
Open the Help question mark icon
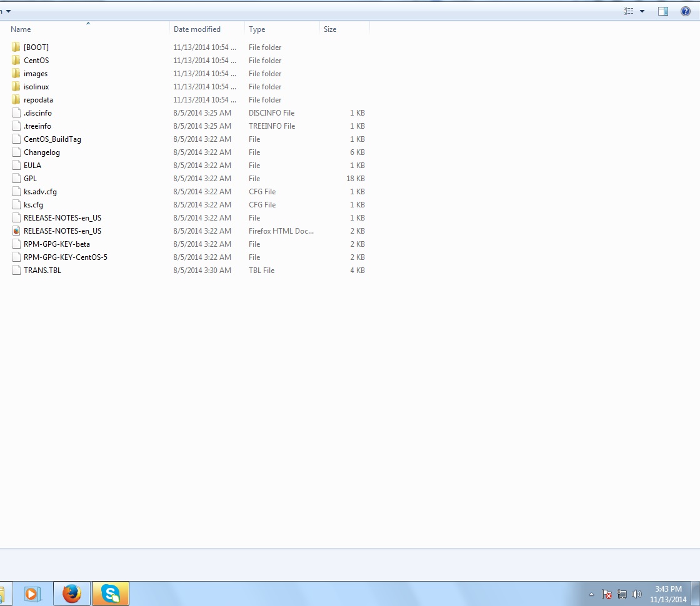click(x=685, y=11)
